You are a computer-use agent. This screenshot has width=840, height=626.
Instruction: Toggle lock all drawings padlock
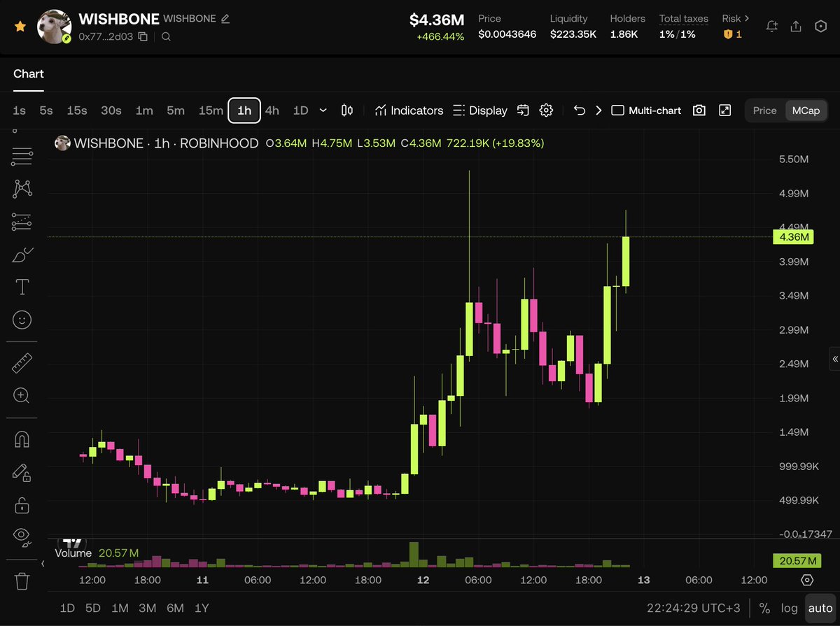tap(22, 504)
